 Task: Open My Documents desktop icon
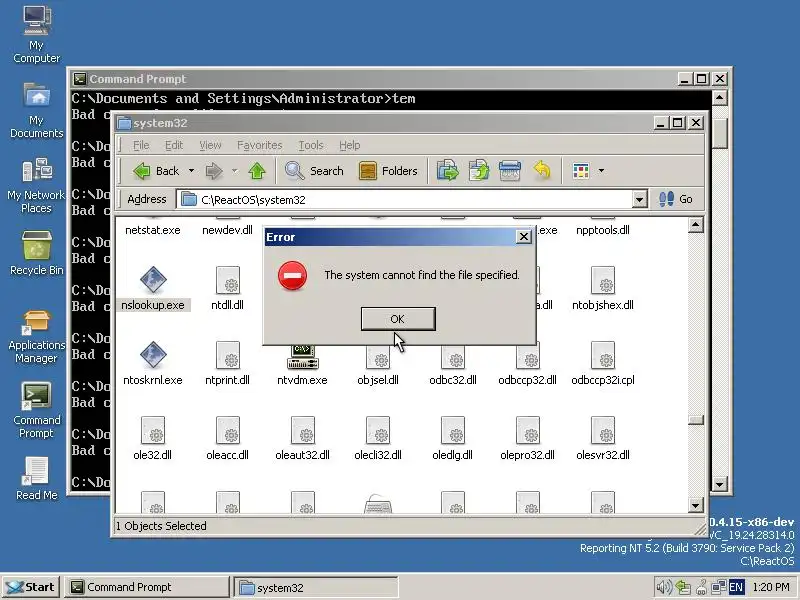click(37, 110)
